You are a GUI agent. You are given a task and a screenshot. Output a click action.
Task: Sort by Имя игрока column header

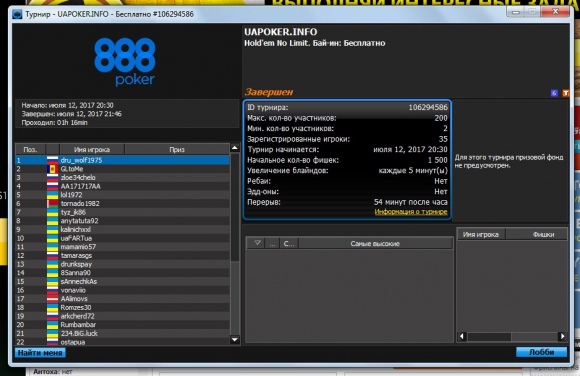pyautogui.click(x=92, y=150)
